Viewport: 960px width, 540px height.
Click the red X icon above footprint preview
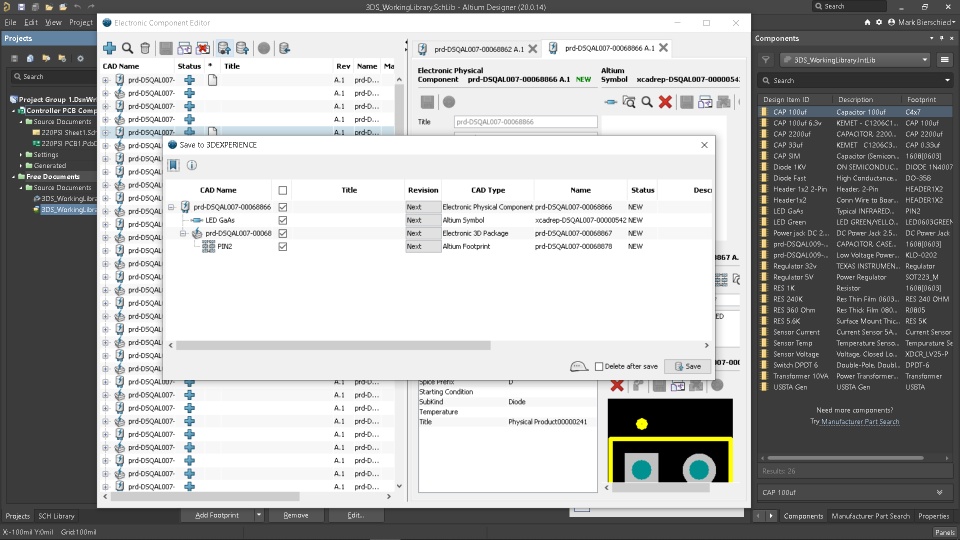pyautogui.click(x=617, y=385)
